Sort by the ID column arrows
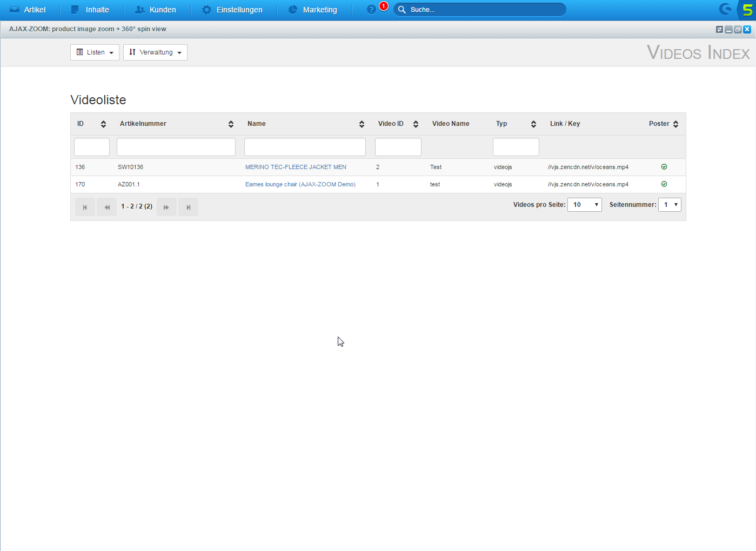This screenshot has width=756, height=551. (103, 124)
